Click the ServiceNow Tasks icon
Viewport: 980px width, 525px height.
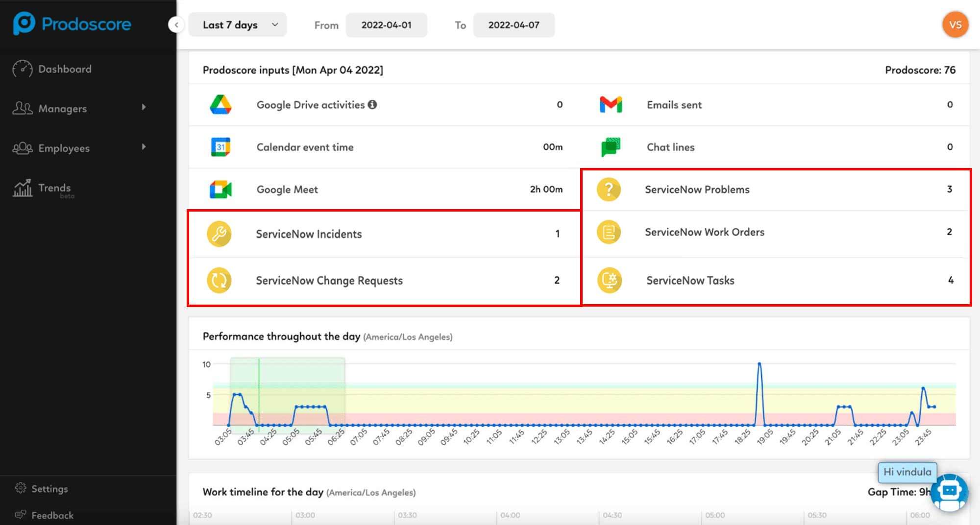coord(610,281)
